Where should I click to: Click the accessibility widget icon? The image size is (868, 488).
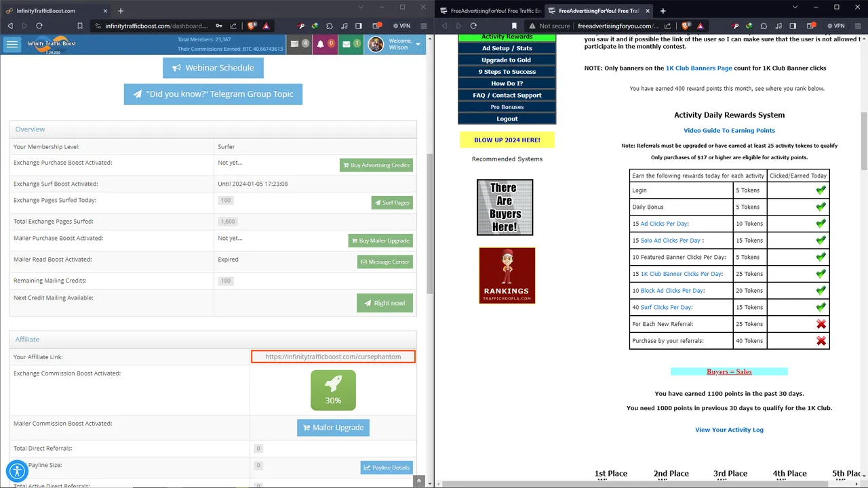coord(17,471)
